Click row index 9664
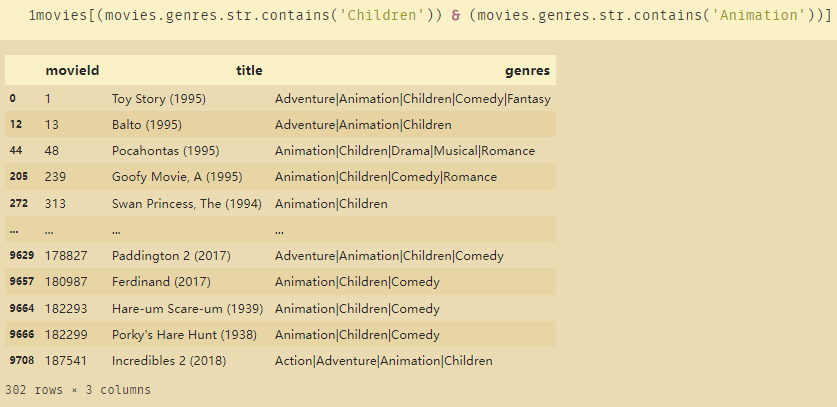 pyautogui.click(x=22, y=308)
